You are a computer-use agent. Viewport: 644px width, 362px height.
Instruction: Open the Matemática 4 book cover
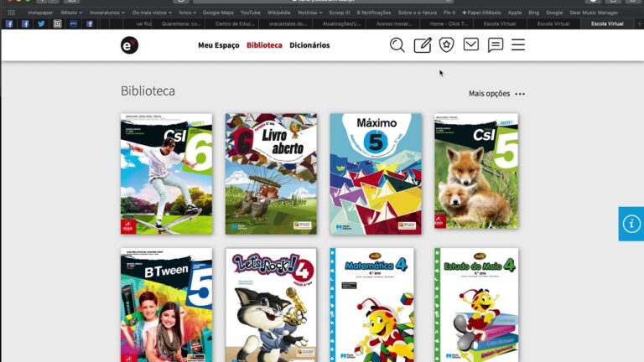(372, 305)
